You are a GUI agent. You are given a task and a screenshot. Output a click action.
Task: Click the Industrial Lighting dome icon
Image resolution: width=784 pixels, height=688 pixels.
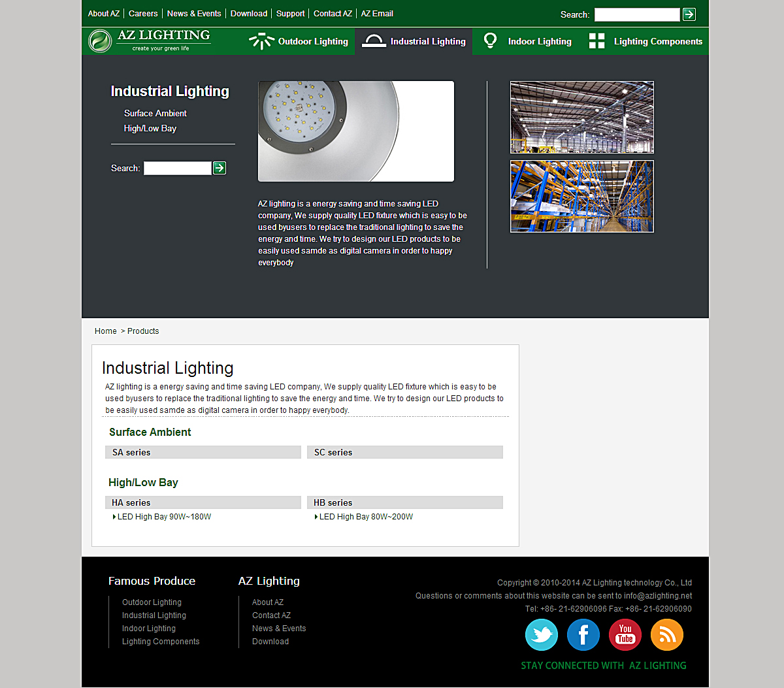pos(374,41)
